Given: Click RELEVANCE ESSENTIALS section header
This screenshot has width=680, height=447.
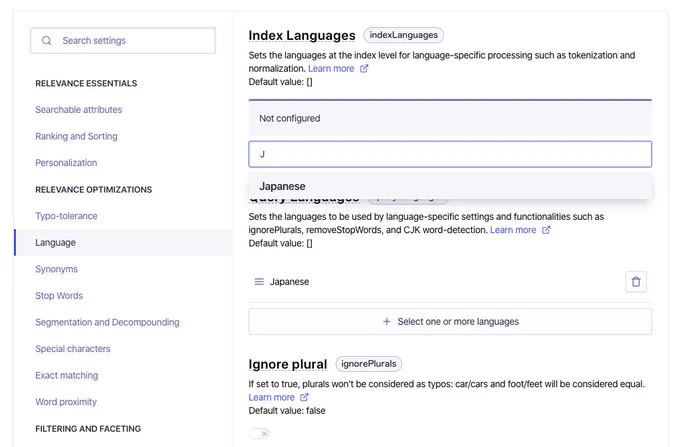Looking at the screenshot, I should point(86,83).
